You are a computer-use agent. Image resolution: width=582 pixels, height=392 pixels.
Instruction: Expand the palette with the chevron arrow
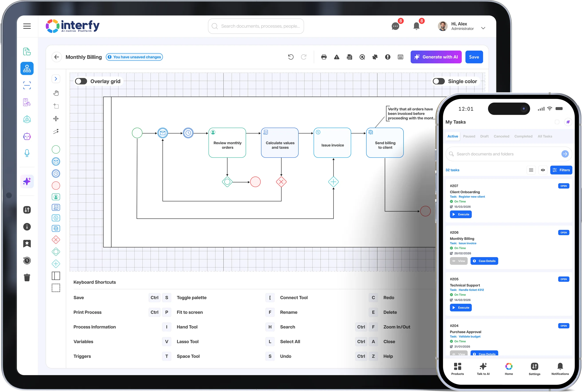click(x=56, y=79)
